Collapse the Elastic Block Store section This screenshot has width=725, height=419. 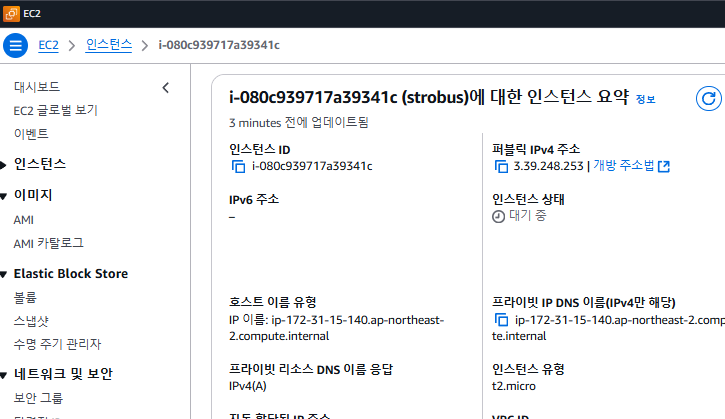[4, 274]
